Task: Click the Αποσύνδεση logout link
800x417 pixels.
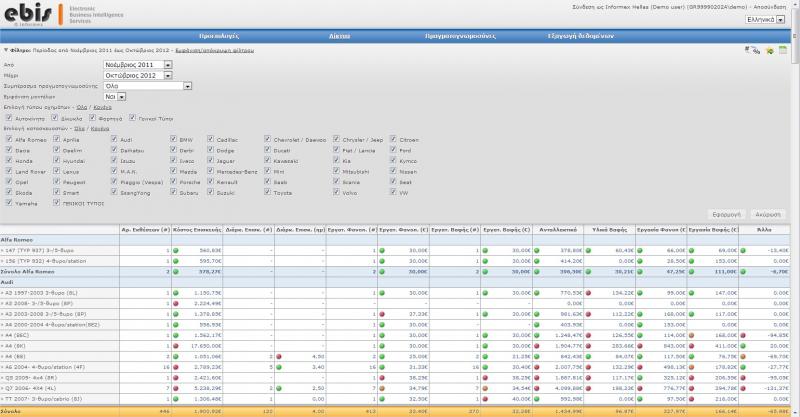Action: (770, 7)
